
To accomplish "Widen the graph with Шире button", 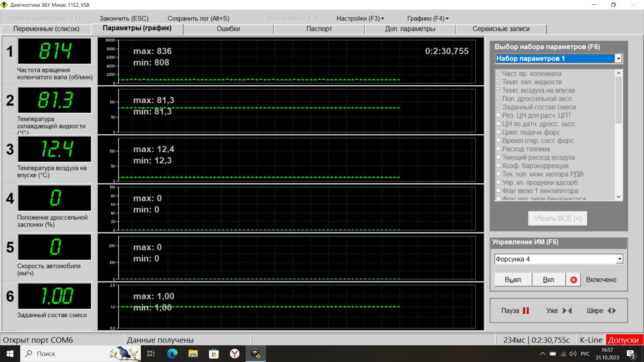I will (x=601, y=311).
